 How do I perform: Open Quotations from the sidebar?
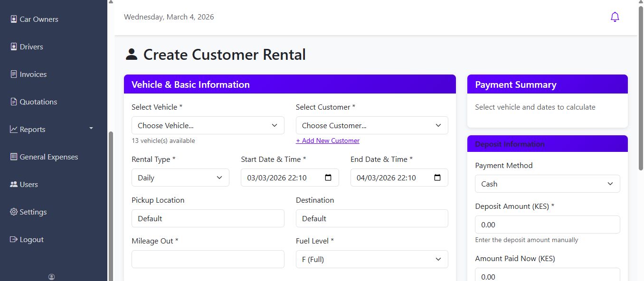(x=38, y=102)
